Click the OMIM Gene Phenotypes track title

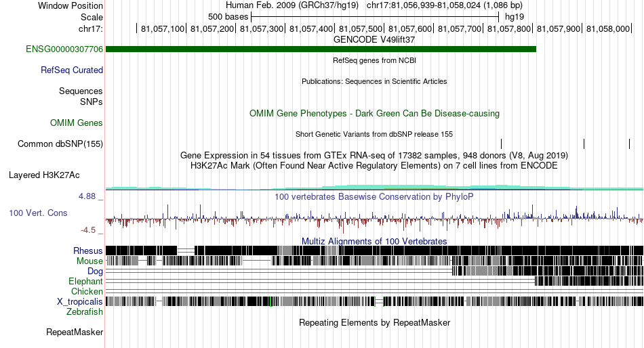(375, 113)
